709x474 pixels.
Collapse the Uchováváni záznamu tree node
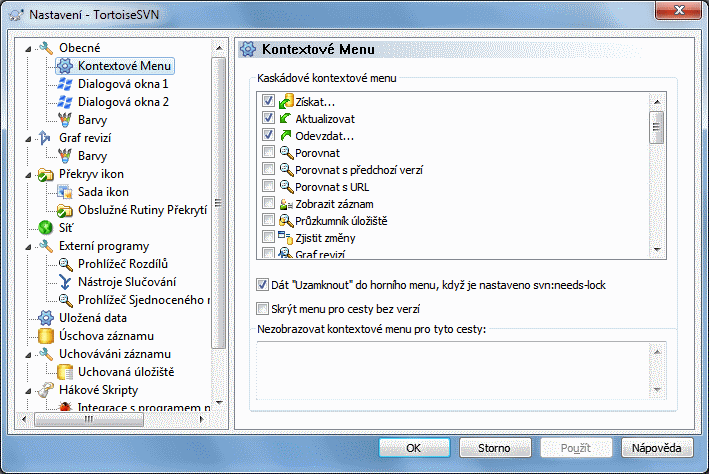tap(28, 356)
